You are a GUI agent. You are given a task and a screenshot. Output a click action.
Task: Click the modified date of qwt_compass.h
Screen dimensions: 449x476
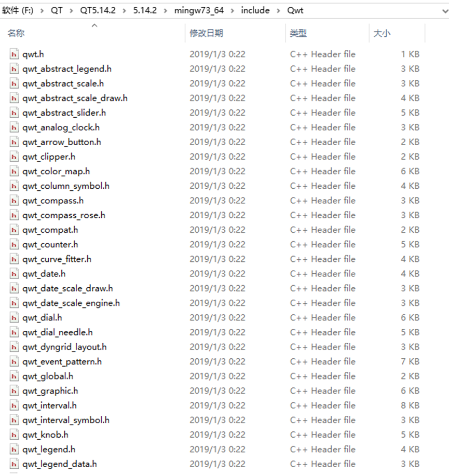coord(217,201)
